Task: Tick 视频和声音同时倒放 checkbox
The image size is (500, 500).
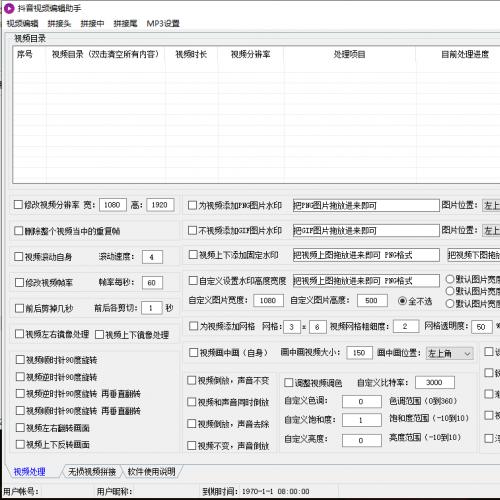Action: pyautogui.click(x=191, y=402)
